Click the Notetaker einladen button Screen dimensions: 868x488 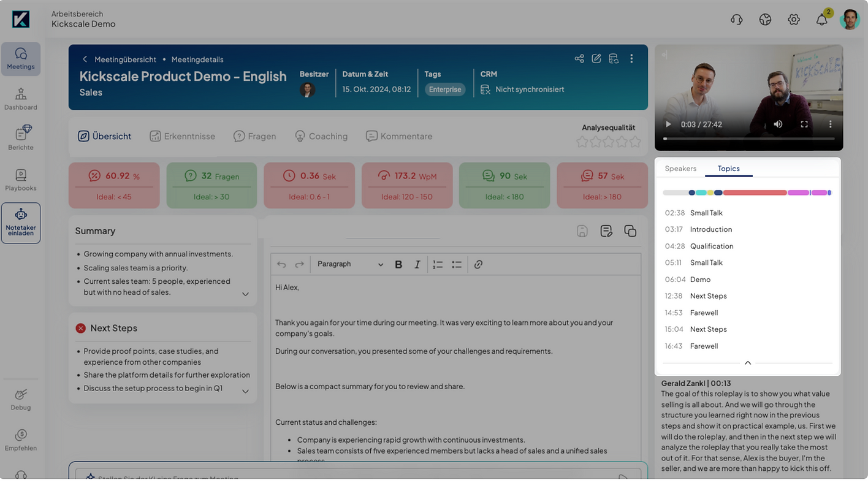[x=21, y=223]
